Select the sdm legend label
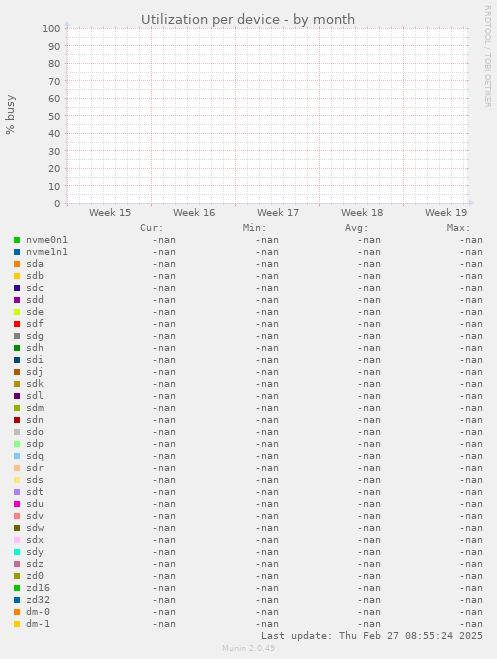 35,408
